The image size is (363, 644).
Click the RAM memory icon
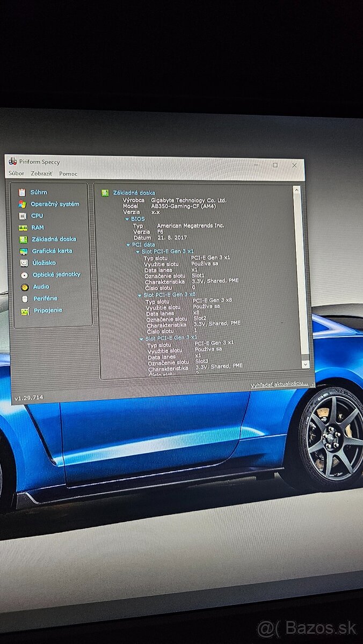point(23,228)
